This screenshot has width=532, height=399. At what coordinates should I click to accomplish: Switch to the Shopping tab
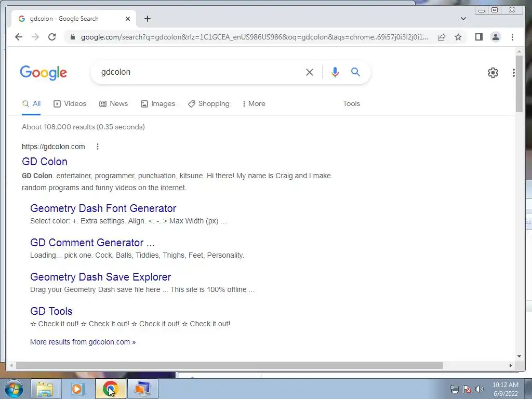209,104
